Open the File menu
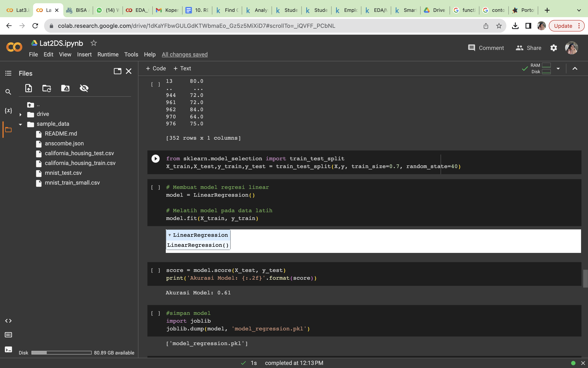This screenshot has width=588, height=368. pyautogui.click(x=33, y=55)
